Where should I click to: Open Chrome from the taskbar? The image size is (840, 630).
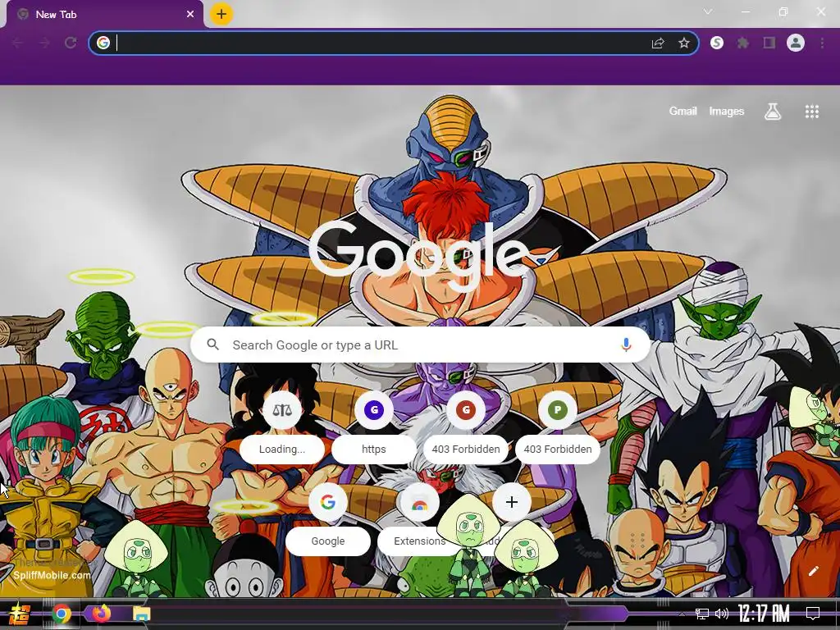pos(62,614)
